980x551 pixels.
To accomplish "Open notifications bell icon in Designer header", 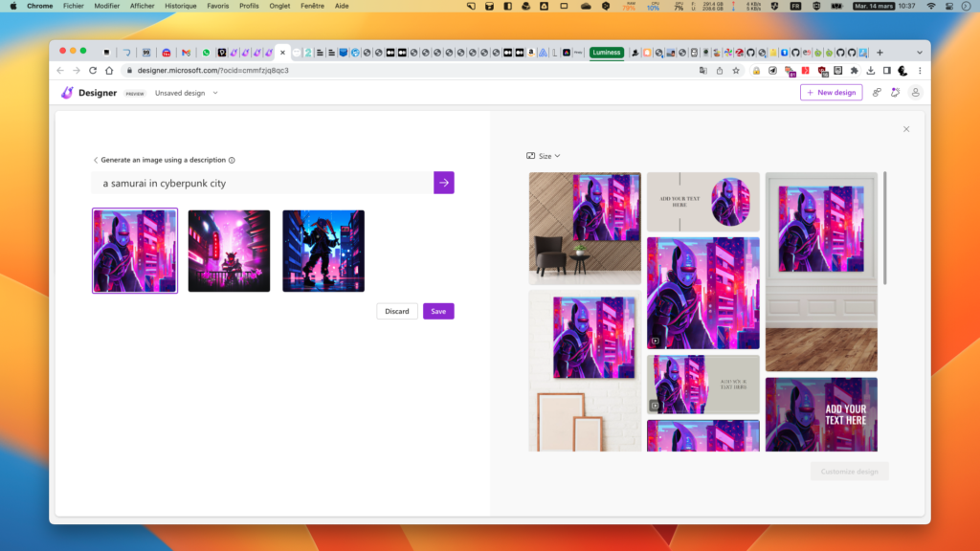I will 895,93.
